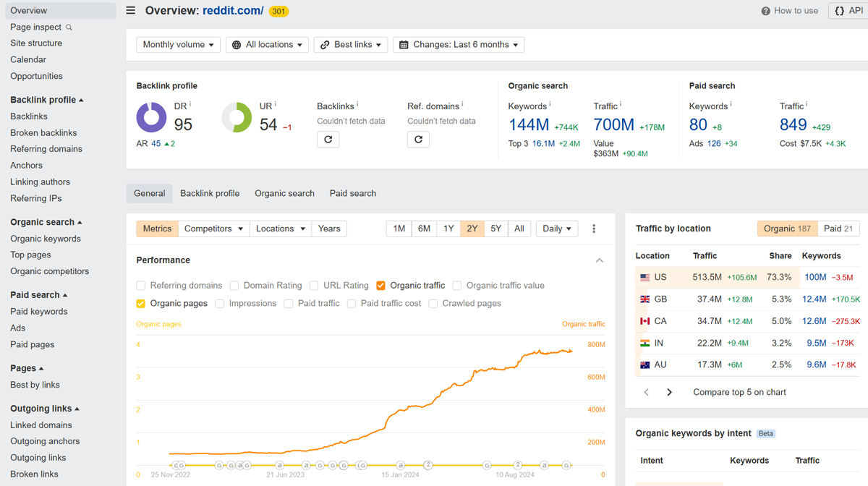Click the CA flag icon

[x=644, y=321]
